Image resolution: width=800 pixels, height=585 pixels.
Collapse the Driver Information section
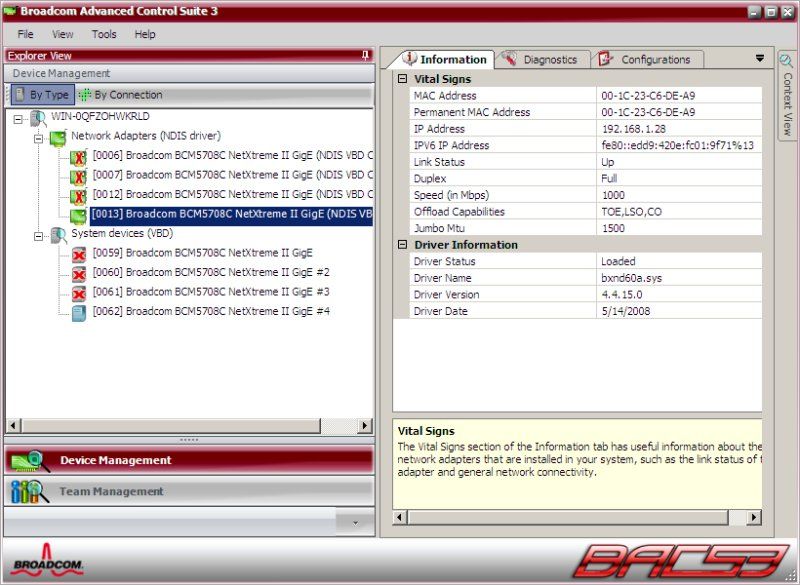coord(403,245)
